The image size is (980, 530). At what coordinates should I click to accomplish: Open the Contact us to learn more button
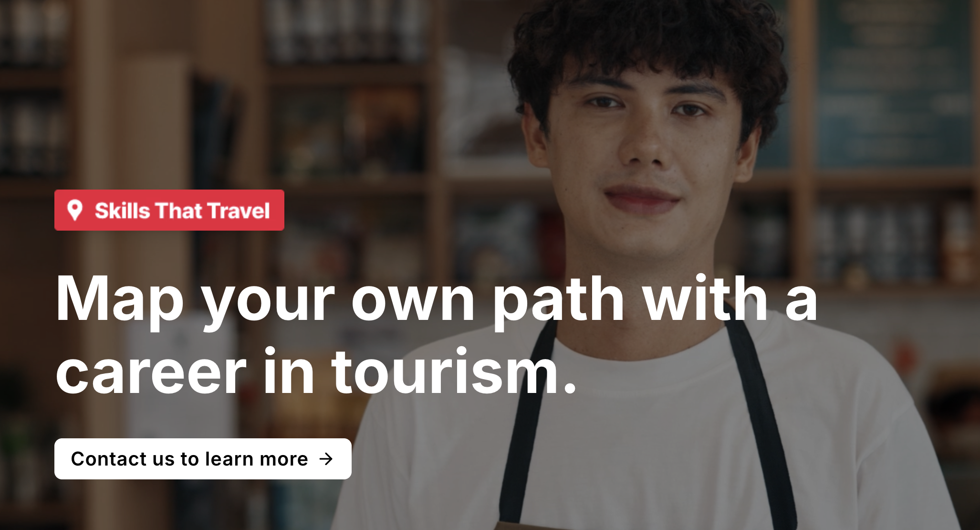click(203, 459)
